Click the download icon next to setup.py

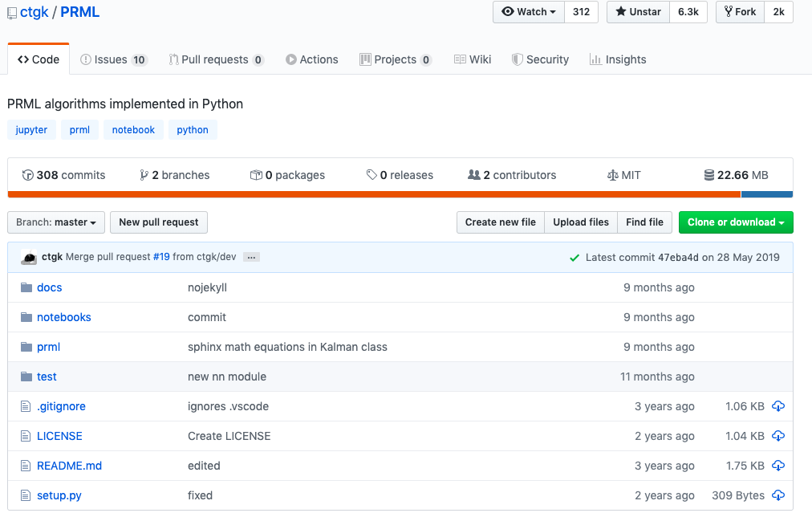pos(777,495)
